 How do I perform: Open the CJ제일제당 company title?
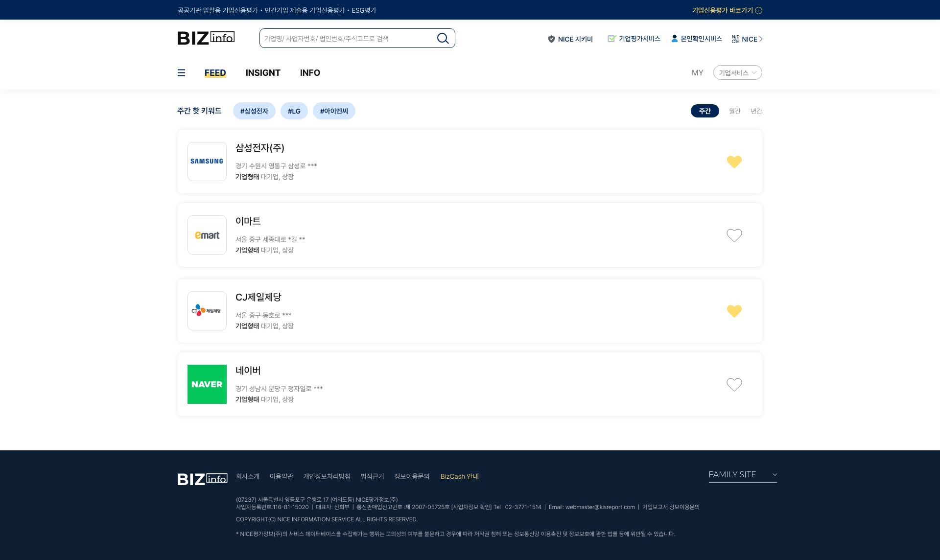[x=258, y=297]
